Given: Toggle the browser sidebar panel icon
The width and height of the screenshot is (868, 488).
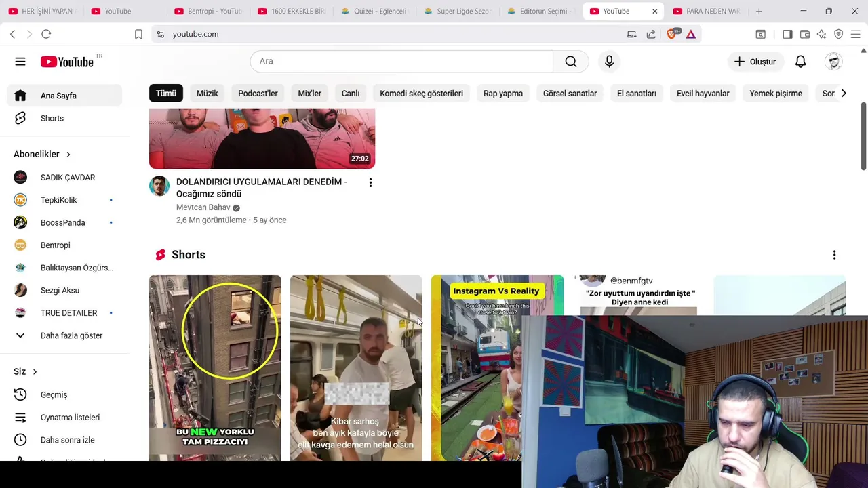Looking at the screenshot, I should pyautogui.click(x=787, y=34).
